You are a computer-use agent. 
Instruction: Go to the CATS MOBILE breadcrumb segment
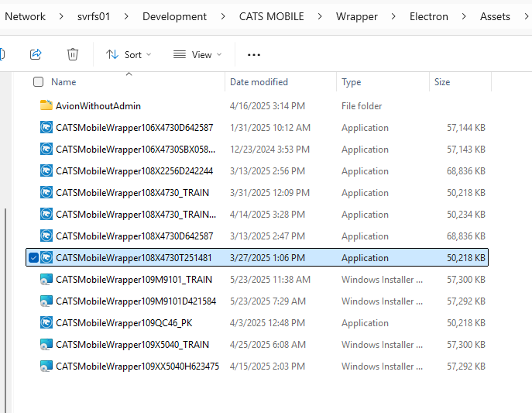tap(272, 16)
